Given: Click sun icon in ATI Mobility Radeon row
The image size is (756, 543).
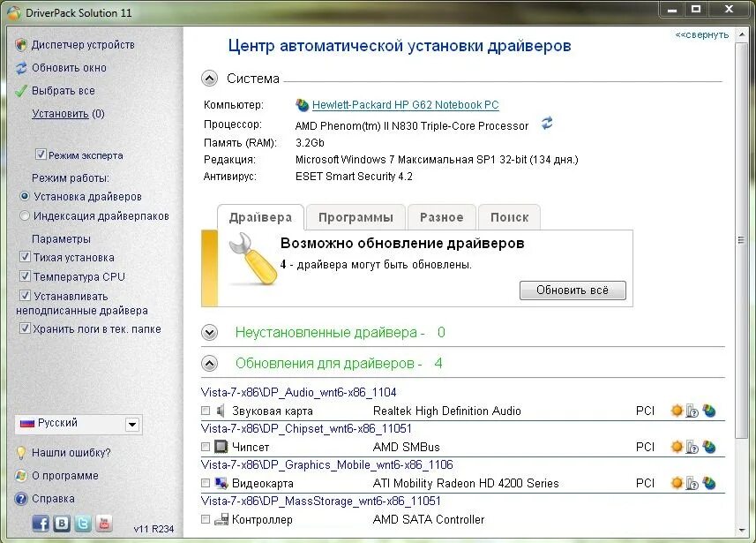Looking at the screenshot, I should point(677,483).
